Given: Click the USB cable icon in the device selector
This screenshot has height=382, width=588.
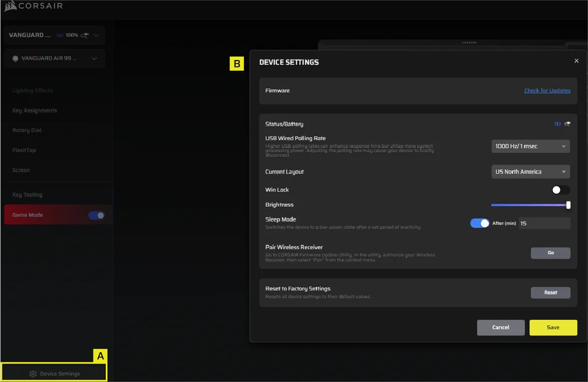Looking at the screenshot, I should pos(85,35).
